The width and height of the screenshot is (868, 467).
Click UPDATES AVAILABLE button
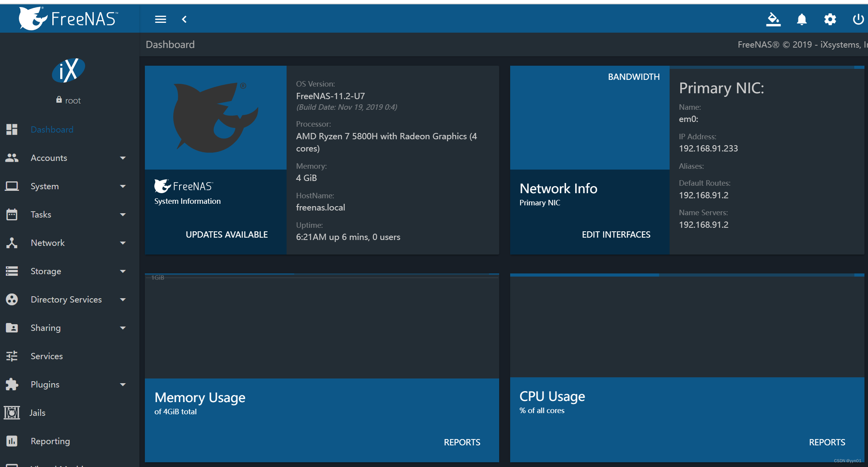click(x=226, y=234)
